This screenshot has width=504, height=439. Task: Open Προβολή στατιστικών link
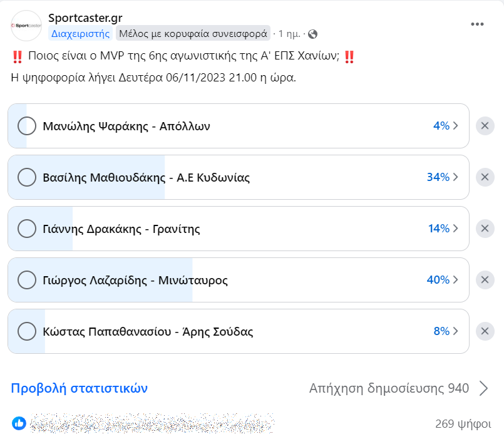pyautogui.click(x=79, y=388)
